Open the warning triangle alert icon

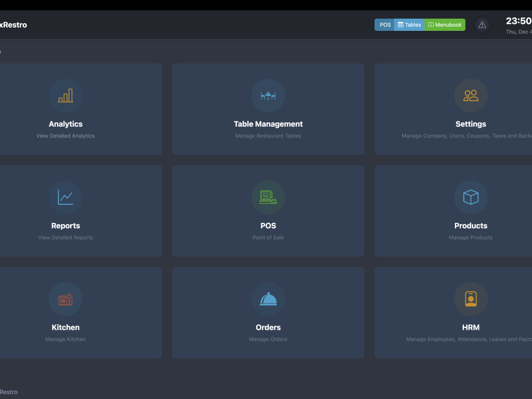[482, 25]
